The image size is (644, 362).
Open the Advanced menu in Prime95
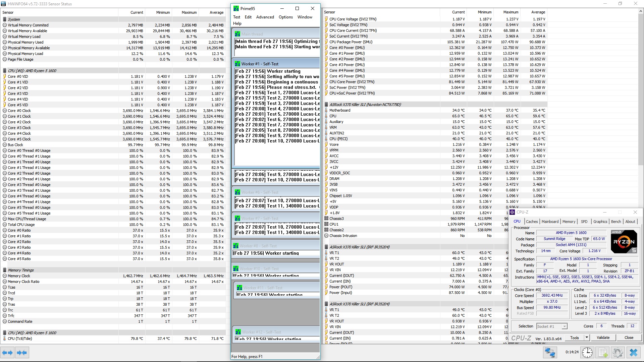265,17
